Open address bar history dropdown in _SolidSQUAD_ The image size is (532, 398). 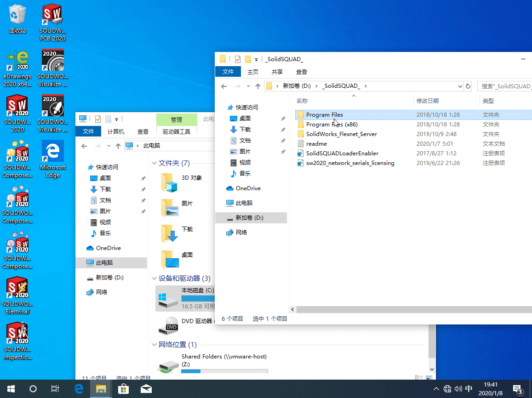click(460, 86)
